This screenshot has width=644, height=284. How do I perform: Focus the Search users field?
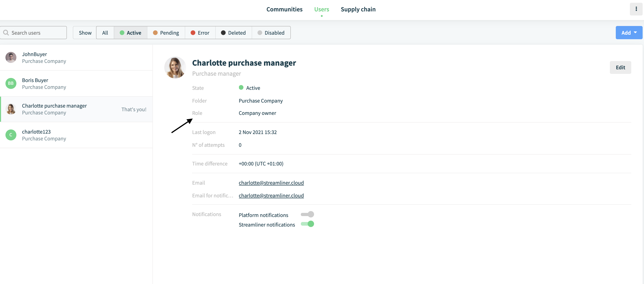point(33,33)
